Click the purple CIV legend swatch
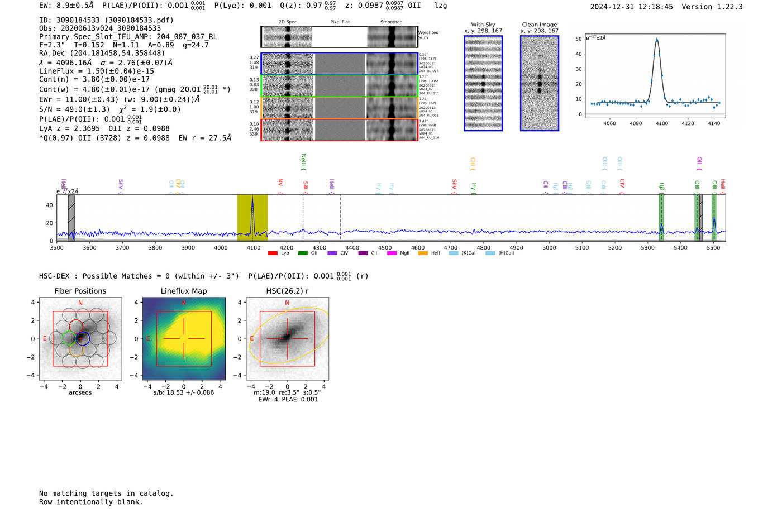Screen dimensions: 782x532 point(332,253)
